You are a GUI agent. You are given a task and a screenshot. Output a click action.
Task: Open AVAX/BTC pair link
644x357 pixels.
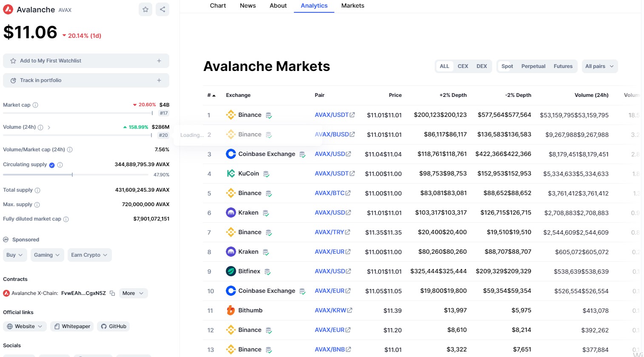click(330, 193)
